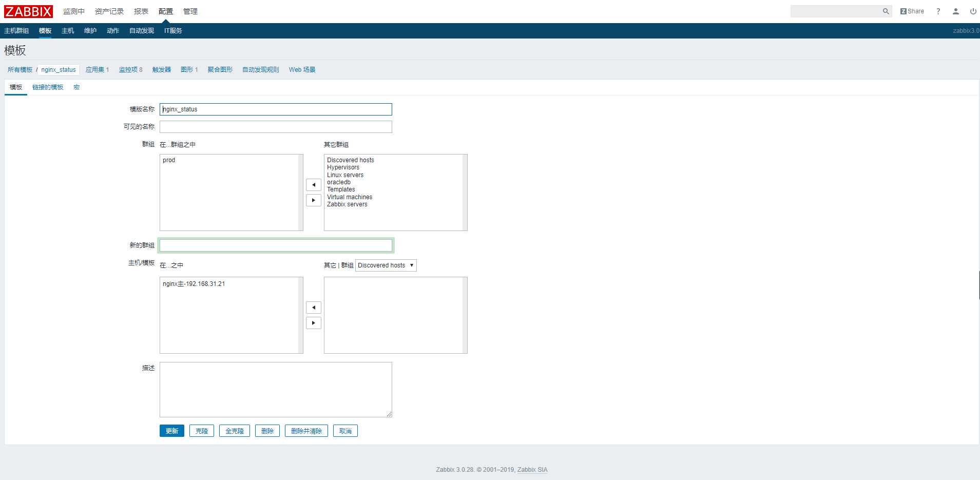This screenshot has width=980, height=480.
Task: Open the 资产记录 top menu
Action: coord(109,11)
